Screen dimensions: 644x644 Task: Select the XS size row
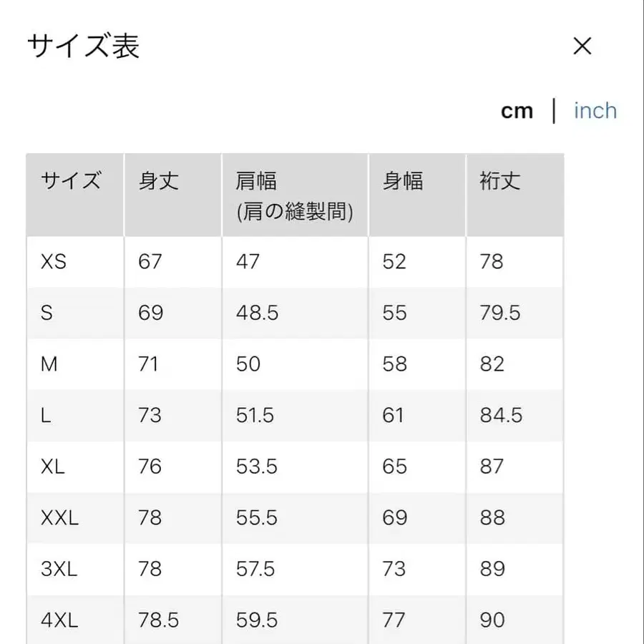click(54, 262)
